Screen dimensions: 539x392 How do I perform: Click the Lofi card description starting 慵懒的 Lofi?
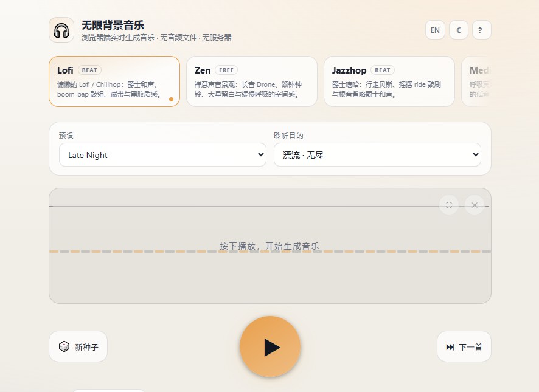click(109, 89)
